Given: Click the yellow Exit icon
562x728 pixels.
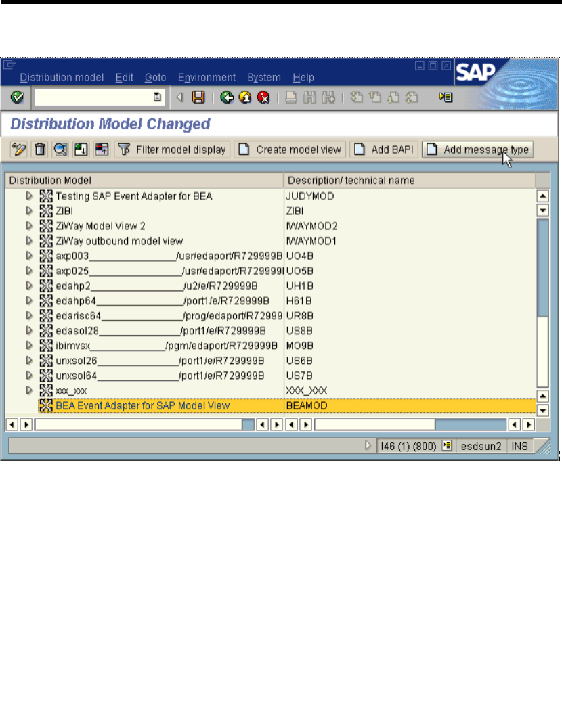Looking at the screenshot, I should click(244, 97).
